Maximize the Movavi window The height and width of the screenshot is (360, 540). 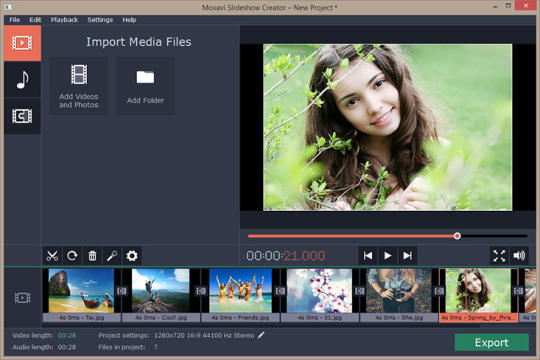click(x=508, y=6)
